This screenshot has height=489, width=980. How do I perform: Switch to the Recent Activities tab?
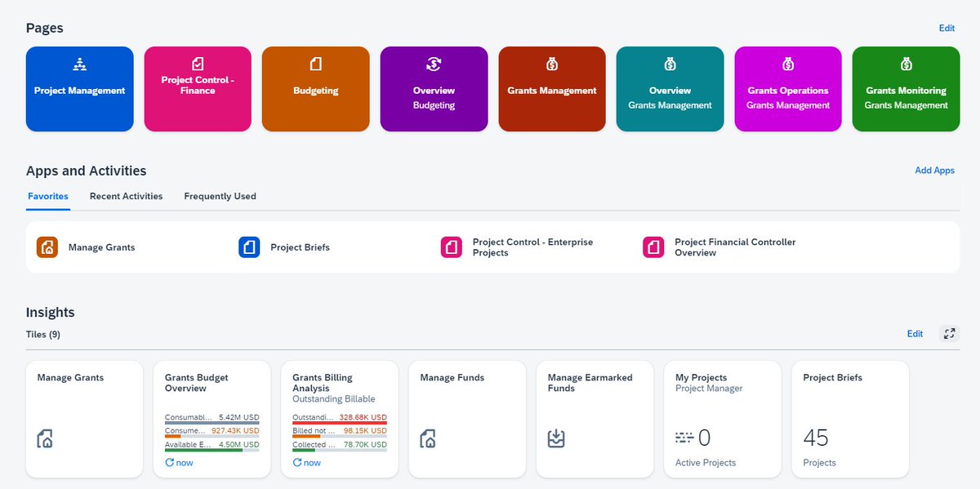coord(126,196)
